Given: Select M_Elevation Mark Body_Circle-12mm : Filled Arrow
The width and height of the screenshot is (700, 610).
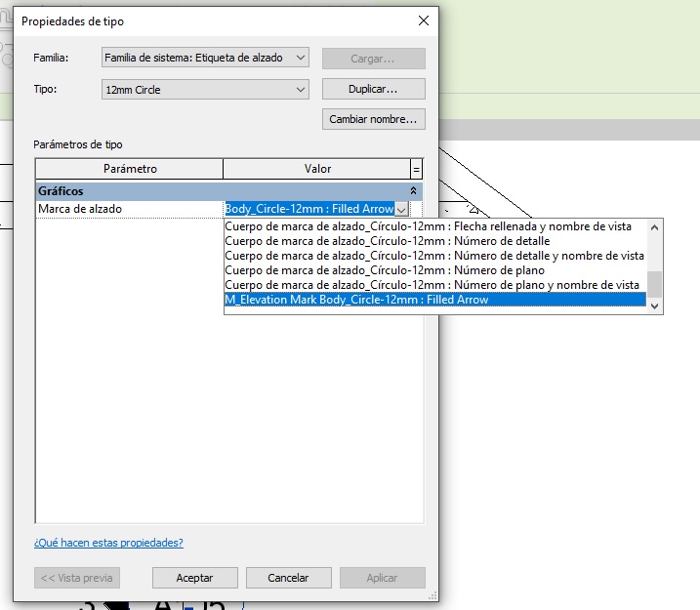Looking at the screenshot, I should pyautogui.click(x=356, y=300).
